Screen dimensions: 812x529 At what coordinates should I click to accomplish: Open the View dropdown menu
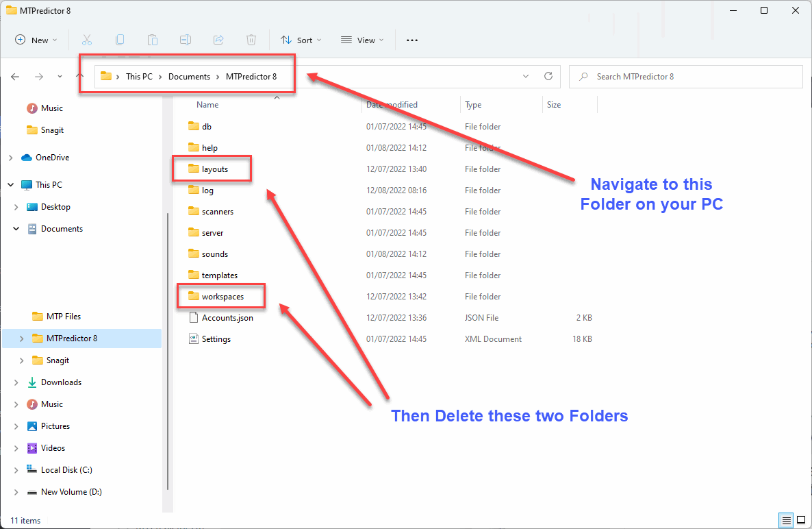[362, 40]
